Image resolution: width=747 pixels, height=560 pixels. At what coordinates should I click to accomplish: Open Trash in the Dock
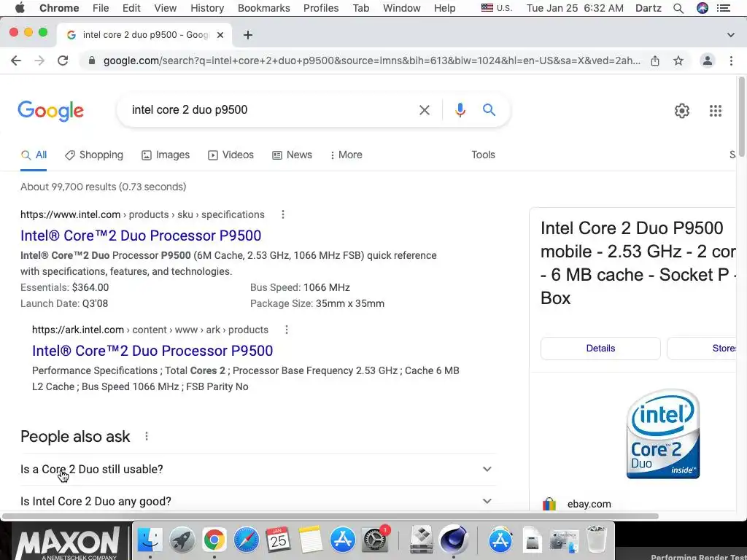[x=596, y=540]
